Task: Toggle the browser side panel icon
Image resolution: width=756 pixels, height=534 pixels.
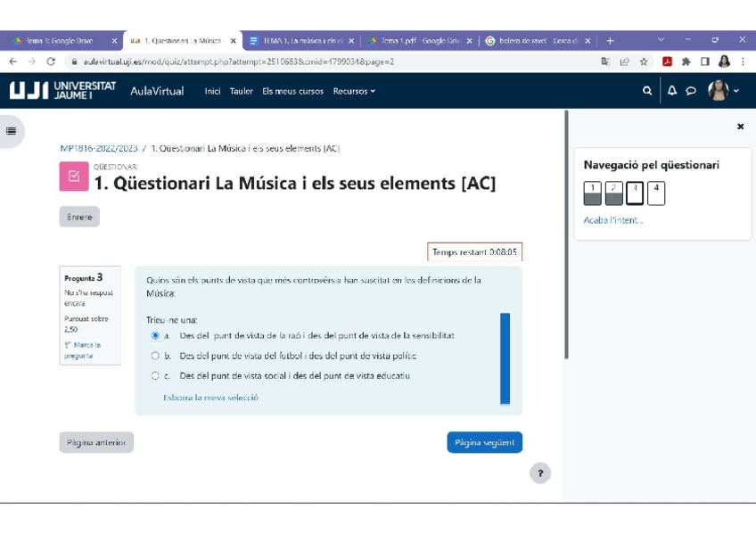Action: [x=705, y=62]
